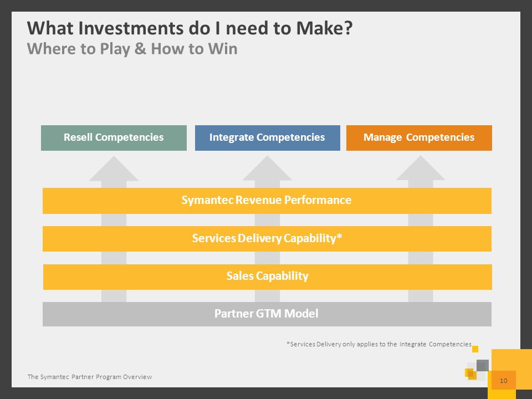Click the Services Delivery Capability bar
The height and width of the screenshot is (399, 532).
(x=267, y=238)
